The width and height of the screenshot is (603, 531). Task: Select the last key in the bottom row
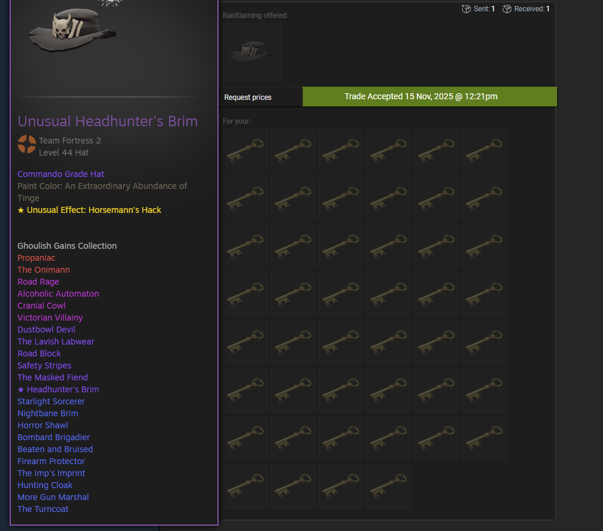(389, 486)
